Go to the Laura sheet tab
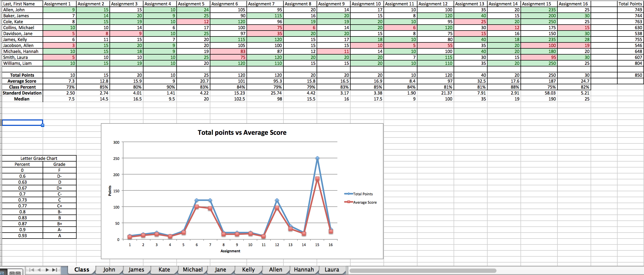Viewport: 644px width, 275px height. pos(332,270)
